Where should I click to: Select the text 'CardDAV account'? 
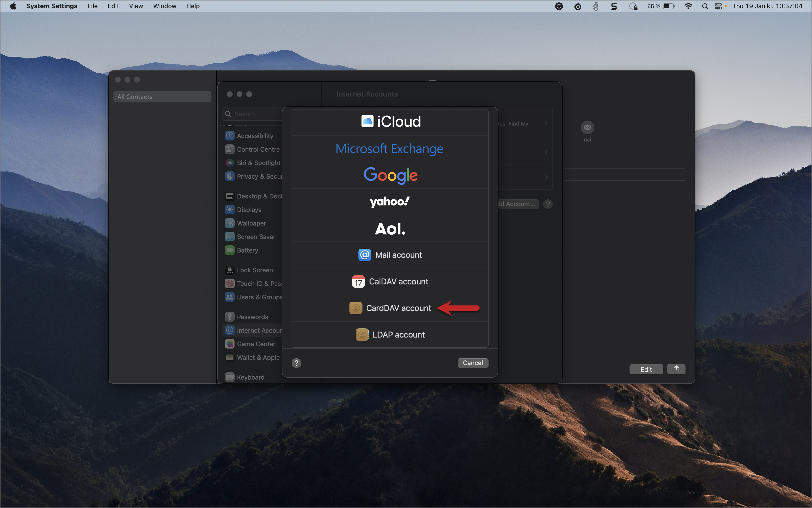coord(399,308)
